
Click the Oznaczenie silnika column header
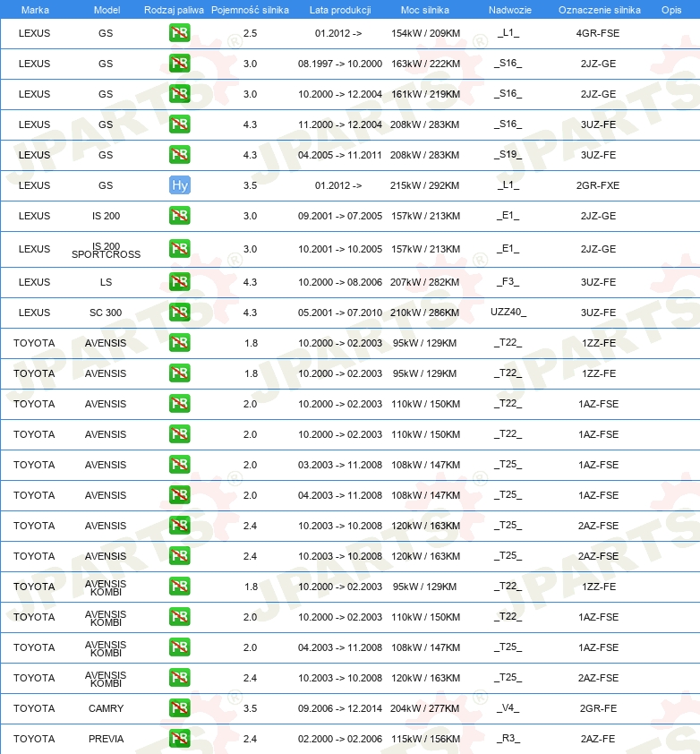(x=600, y=10)
